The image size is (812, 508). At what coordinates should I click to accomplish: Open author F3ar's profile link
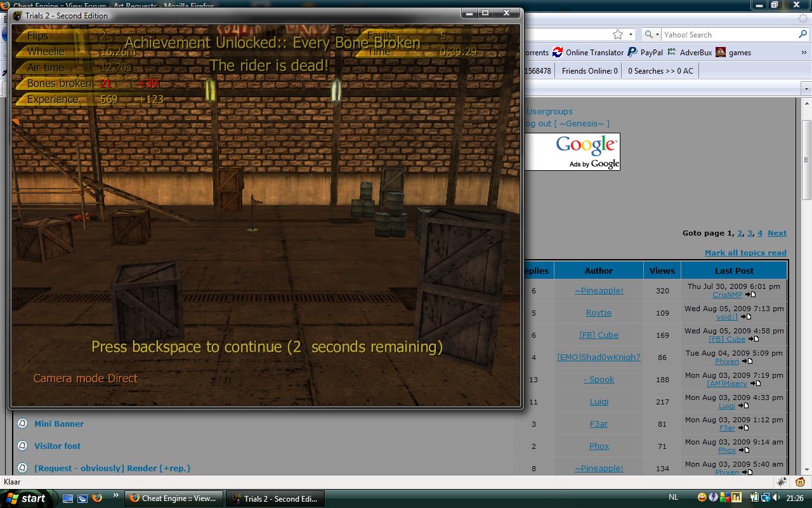[599, 424]
